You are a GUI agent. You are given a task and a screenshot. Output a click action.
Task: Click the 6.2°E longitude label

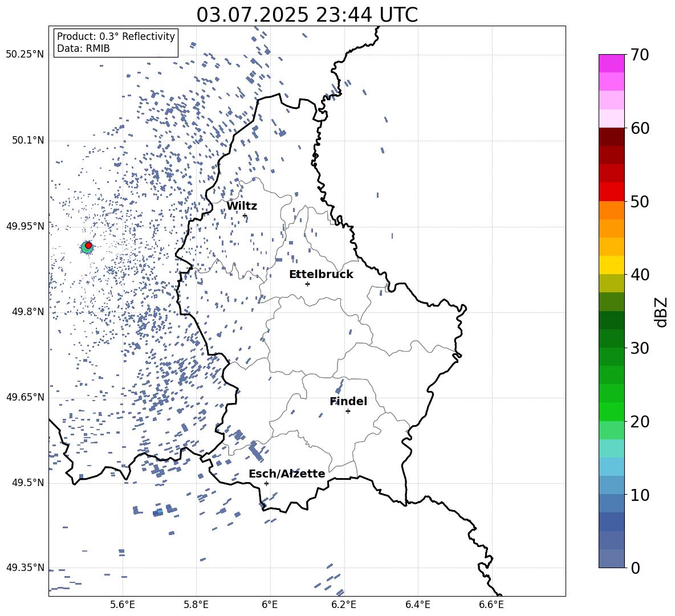coord(344,605)
